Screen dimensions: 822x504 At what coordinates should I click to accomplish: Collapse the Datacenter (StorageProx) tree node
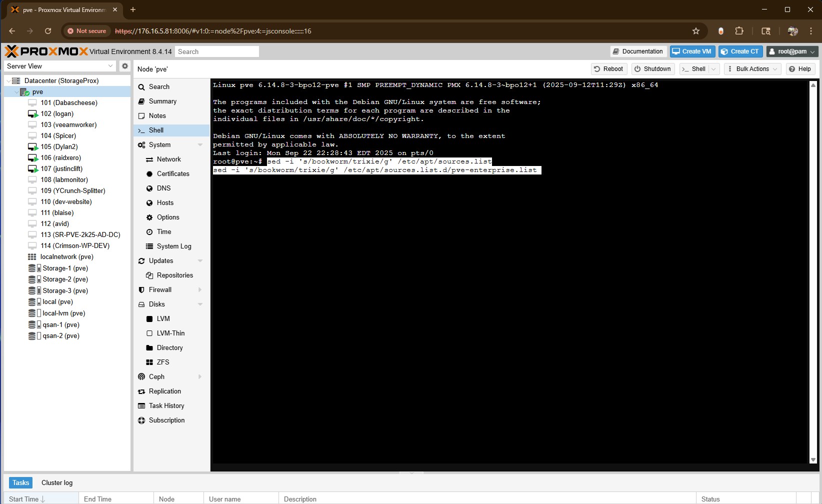8,81
